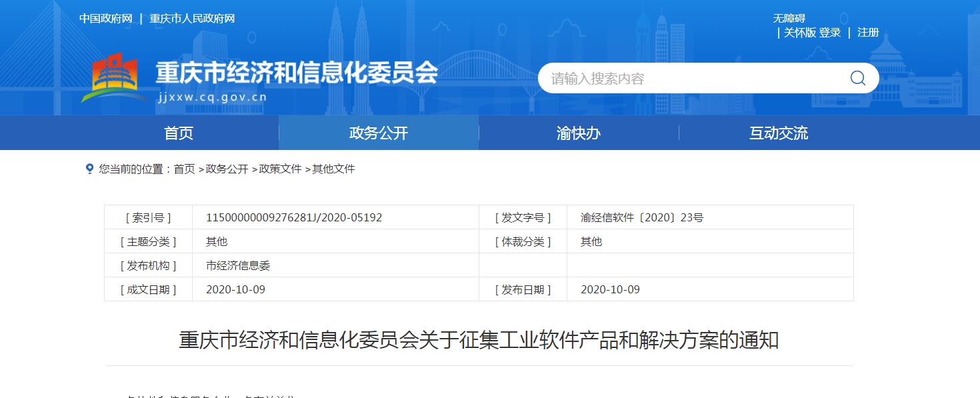Screen dimensions: 980x398
Task: Open the 重庆市人民政府网 link
Action: [192, 19]
